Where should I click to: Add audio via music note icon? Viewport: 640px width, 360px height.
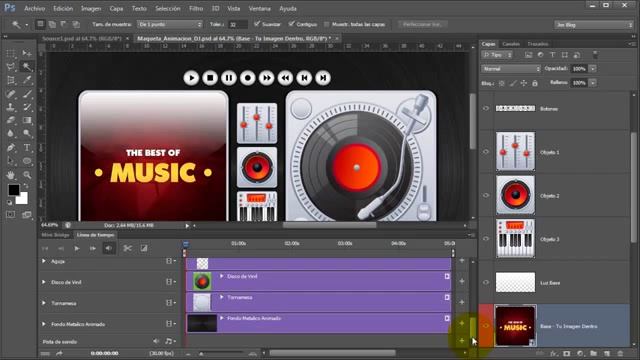[169, 341]
